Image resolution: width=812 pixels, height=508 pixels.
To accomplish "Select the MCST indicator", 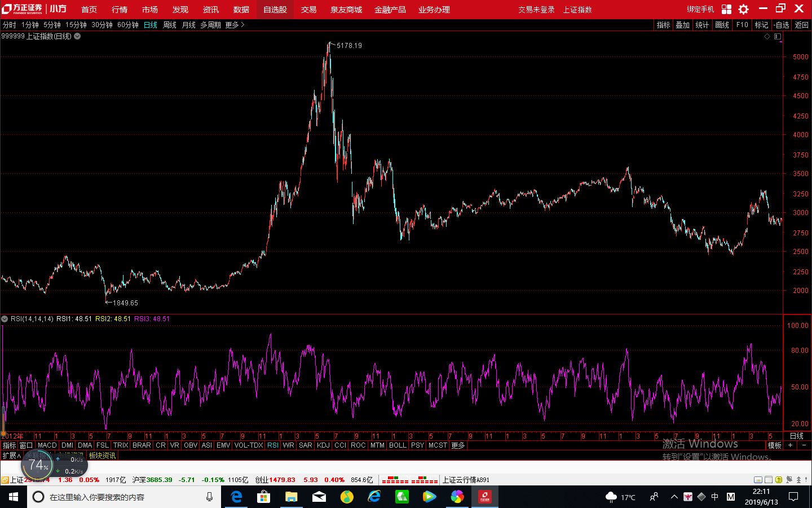I will 438,445.
